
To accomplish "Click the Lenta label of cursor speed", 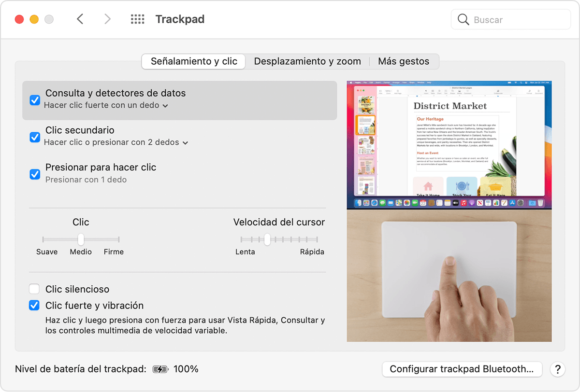I will coord(245,252).
